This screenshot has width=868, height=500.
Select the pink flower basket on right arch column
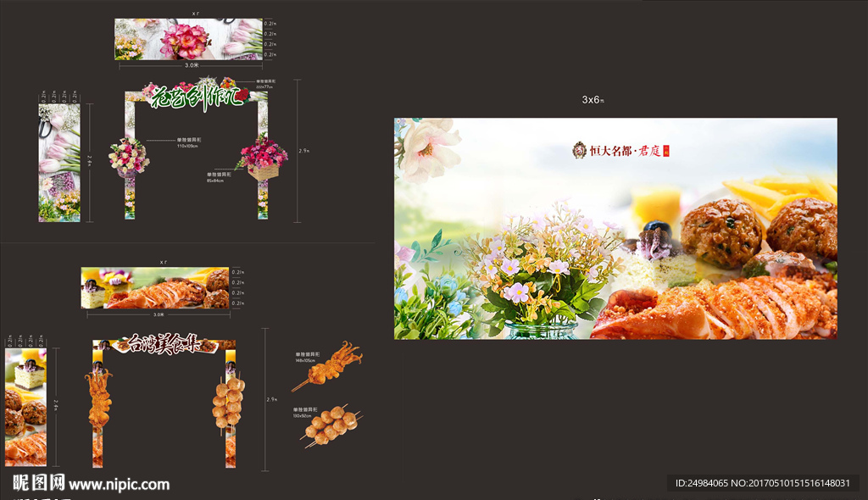pos(263,157)
